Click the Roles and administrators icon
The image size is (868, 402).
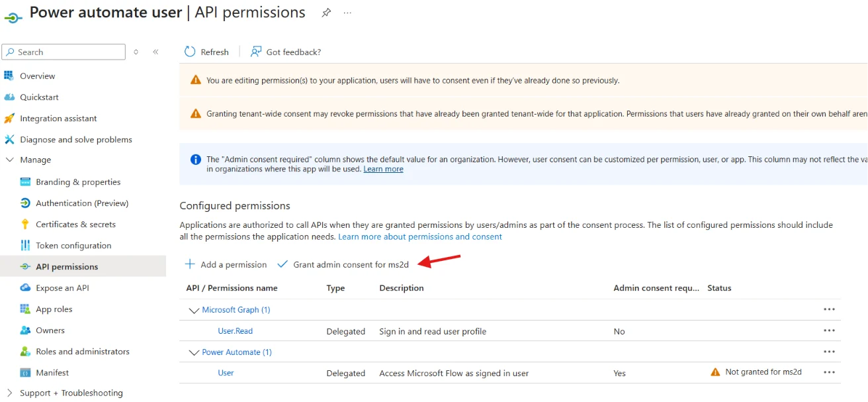click(25, 351)
